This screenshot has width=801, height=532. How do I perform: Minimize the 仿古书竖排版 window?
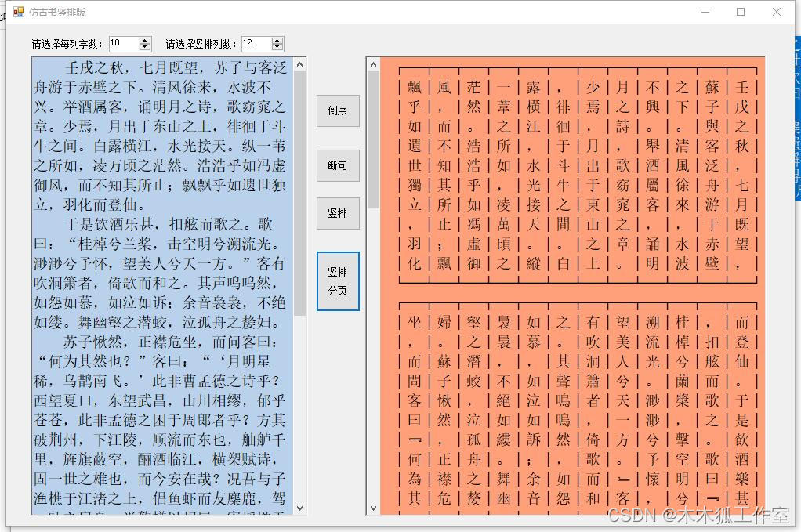tap(705, 12)
